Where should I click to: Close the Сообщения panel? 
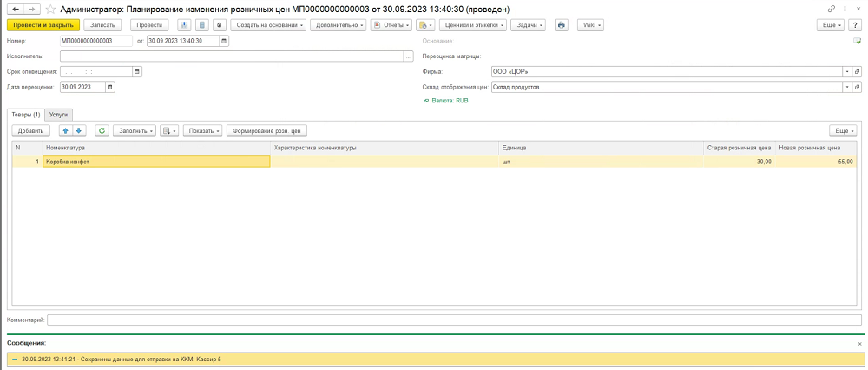pyautogui.click(x=858, y=344)
